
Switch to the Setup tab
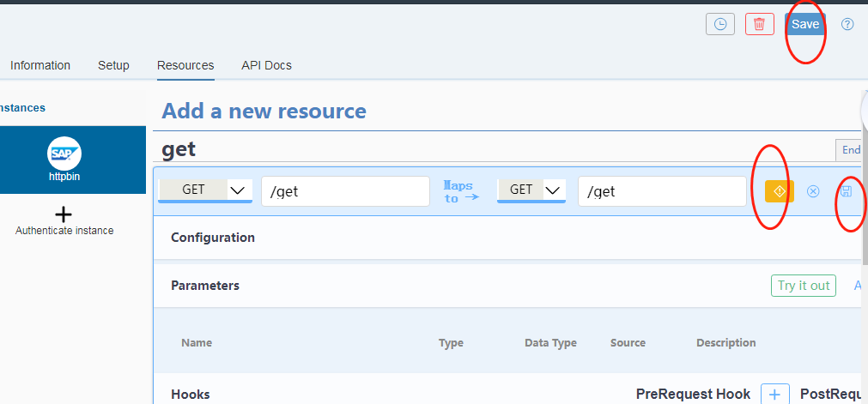pos(113,65)
